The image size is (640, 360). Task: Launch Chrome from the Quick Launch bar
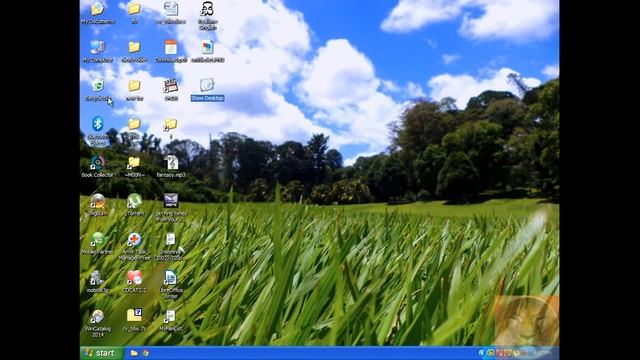click(x=145, y=353)
